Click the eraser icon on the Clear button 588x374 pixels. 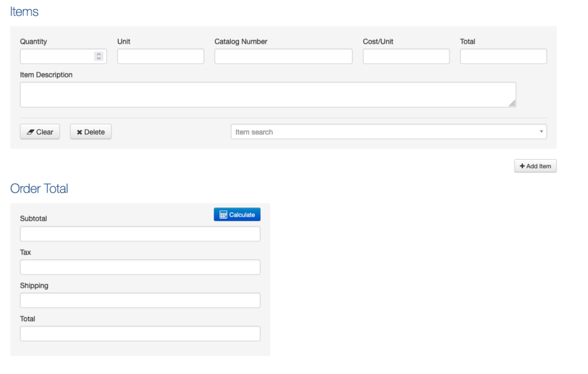30,132
